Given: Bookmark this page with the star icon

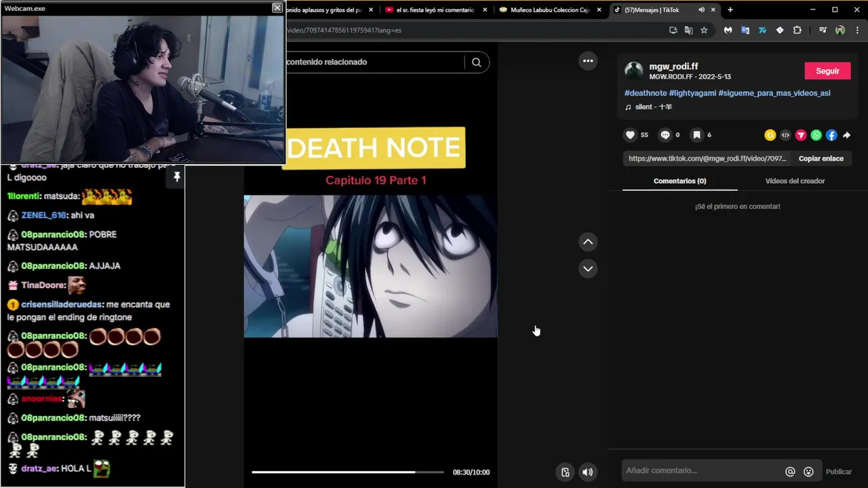Looking at the screenshot, I should coord(704,30).
